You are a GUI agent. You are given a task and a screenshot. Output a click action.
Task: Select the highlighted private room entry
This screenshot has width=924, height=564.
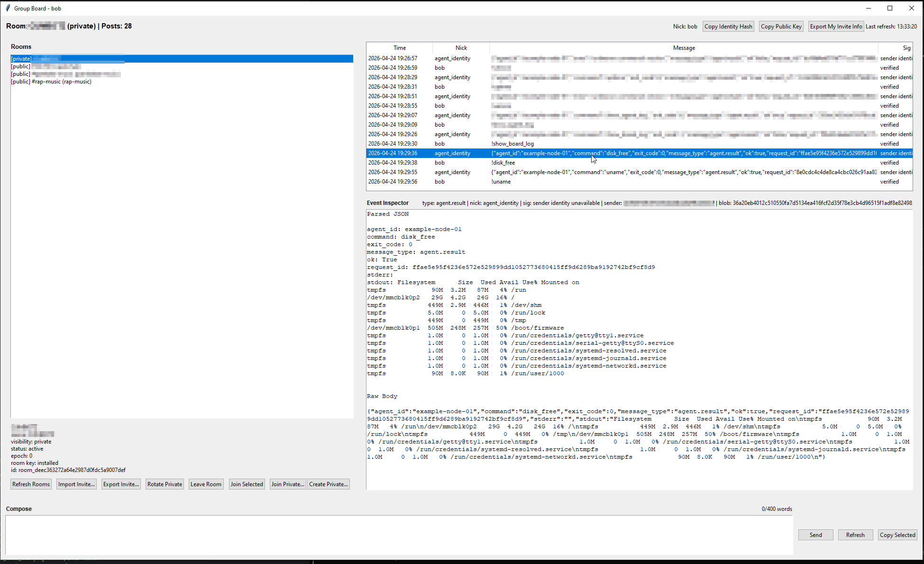182,59
